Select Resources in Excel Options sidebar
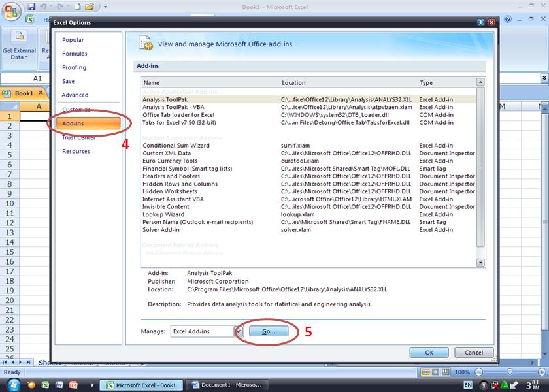 76,151
